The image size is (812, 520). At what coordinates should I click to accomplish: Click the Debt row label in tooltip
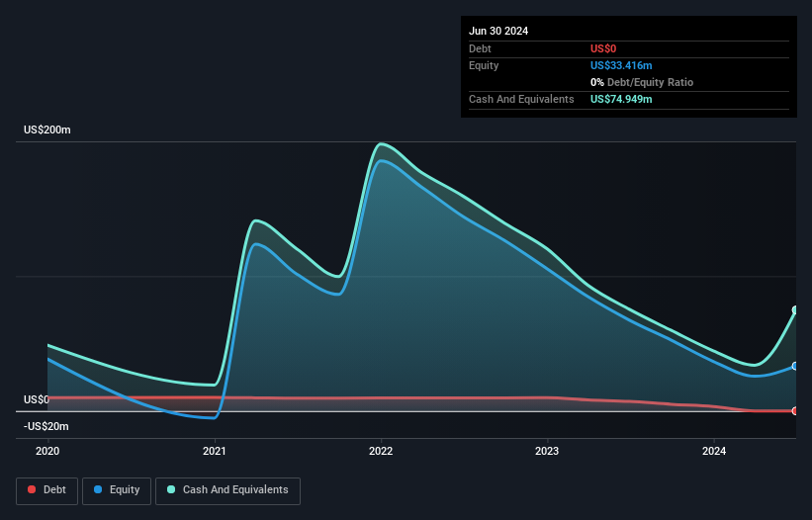[x=480, y=48]
